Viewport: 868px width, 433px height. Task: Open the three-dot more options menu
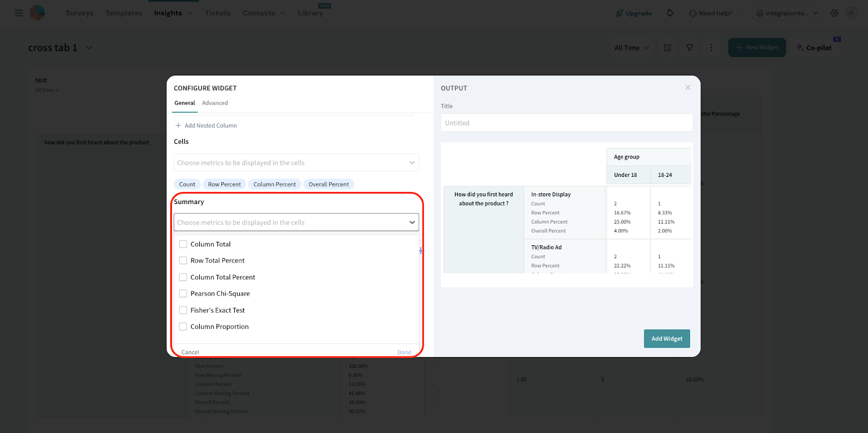pyautogui.click(x=711, y=48)
